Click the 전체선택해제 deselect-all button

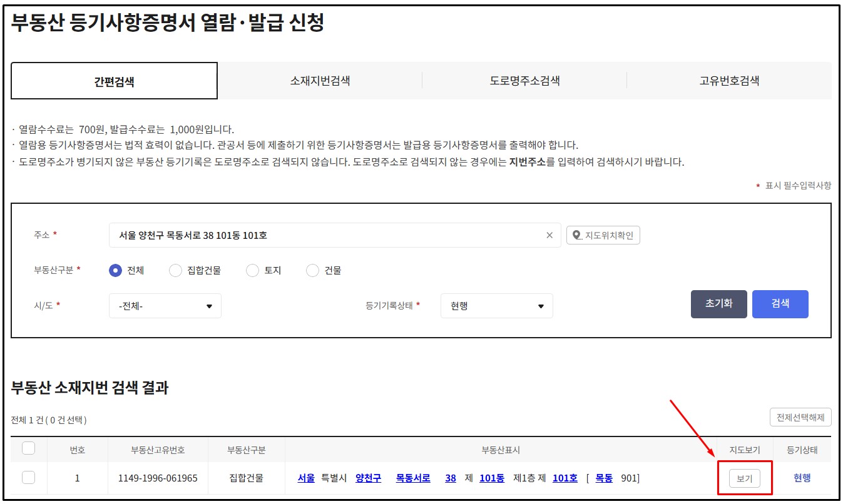pos(800,417)
